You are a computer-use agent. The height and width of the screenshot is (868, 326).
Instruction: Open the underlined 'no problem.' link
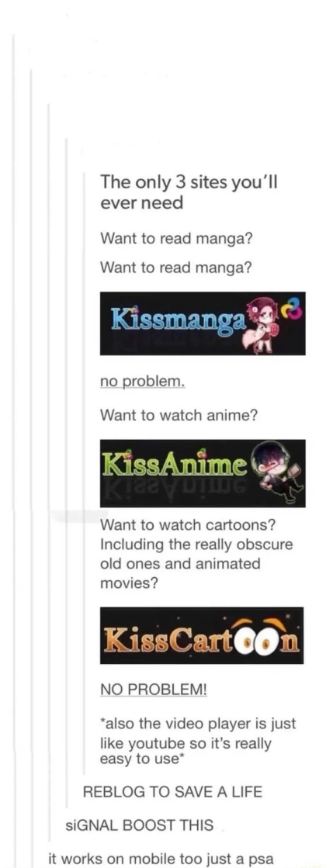142,382
